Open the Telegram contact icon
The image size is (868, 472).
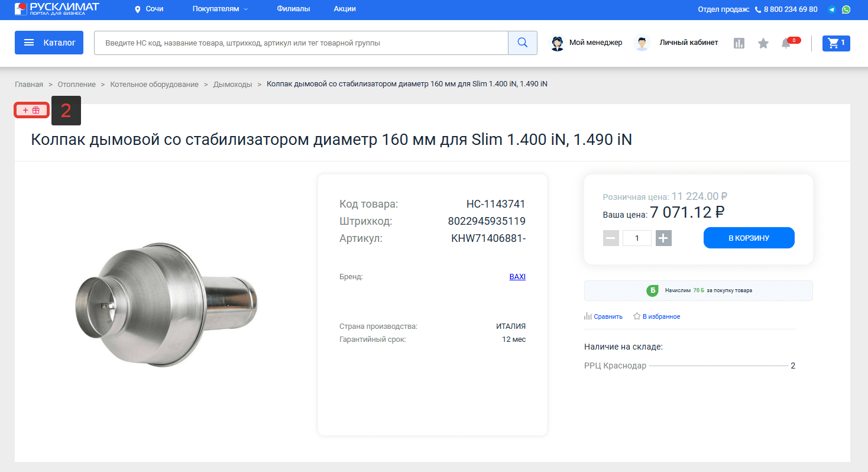(x=833, y=9)
